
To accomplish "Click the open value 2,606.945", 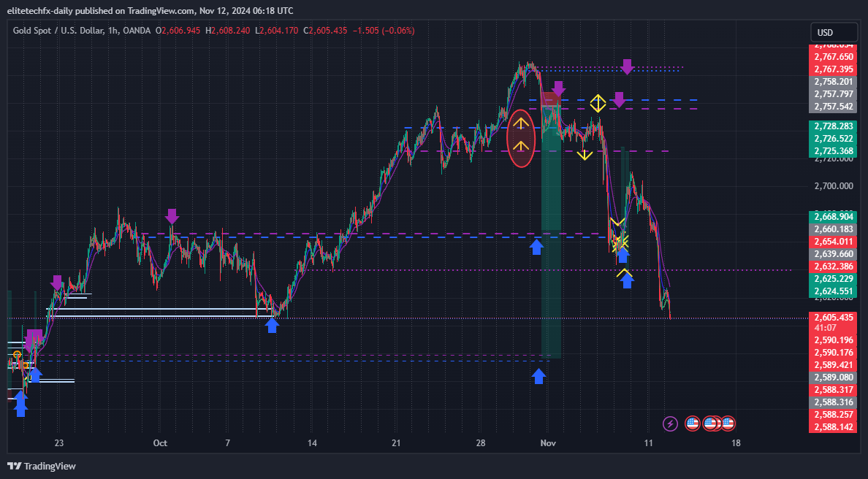I will pyautogui.click(x=181, y=31).
